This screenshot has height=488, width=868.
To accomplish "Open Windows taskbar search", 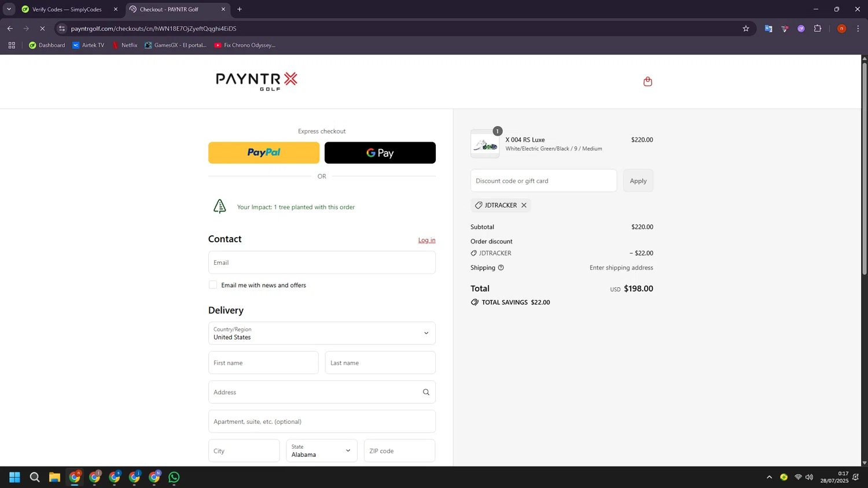I will [x=35, y=477].
